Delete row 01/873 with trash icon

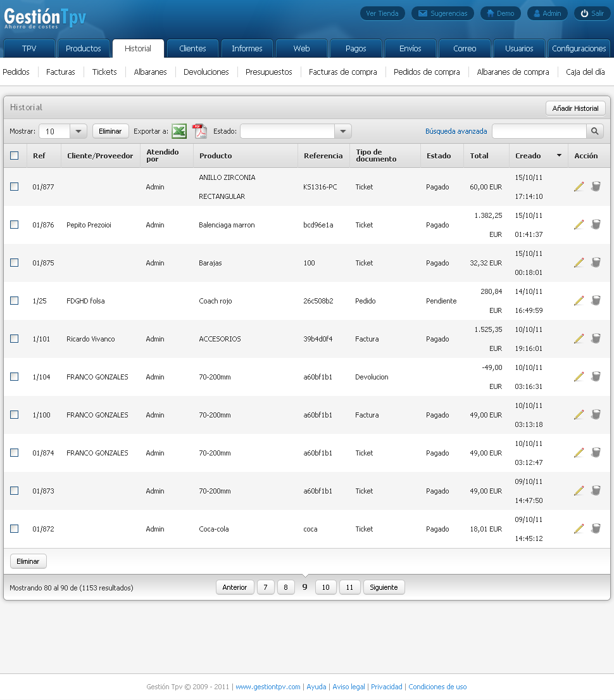coord(596,490)
